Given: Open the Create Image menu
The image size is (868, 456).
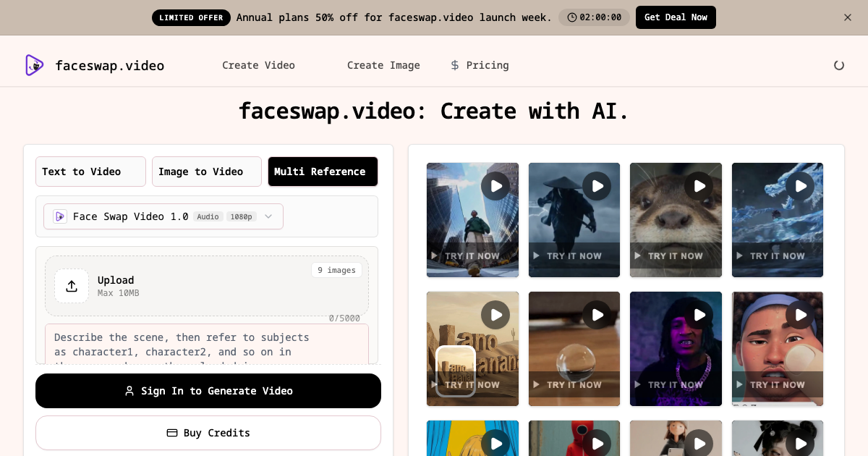Looking at the screenshot, I should [x=383, y=65].
